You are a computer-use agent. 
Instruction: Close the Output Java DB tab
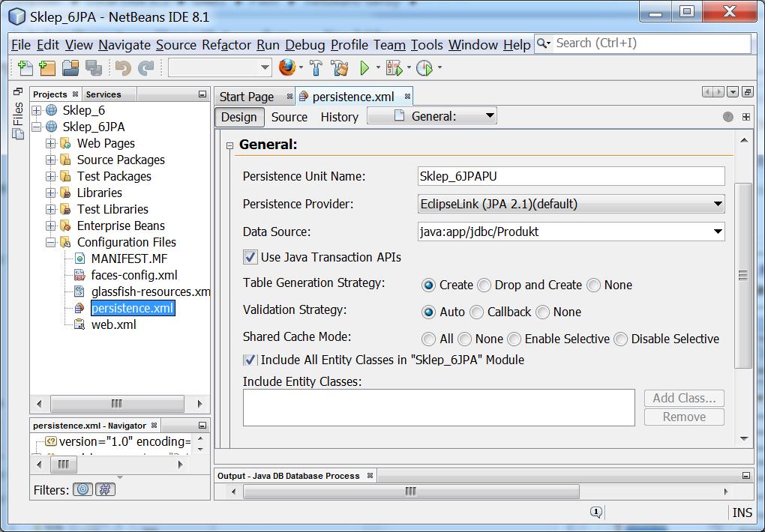[370, 476]
